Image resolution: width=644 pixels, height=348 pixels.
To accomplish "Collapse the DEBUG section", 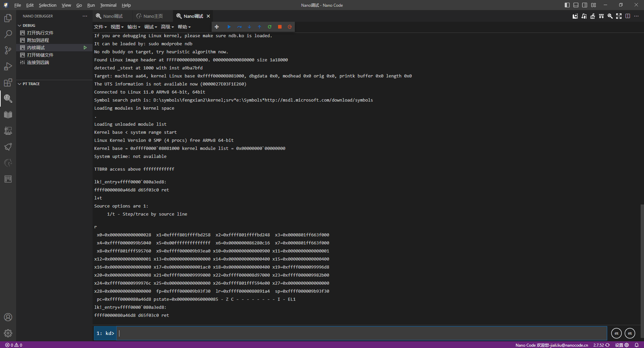I will click(54, 25).
